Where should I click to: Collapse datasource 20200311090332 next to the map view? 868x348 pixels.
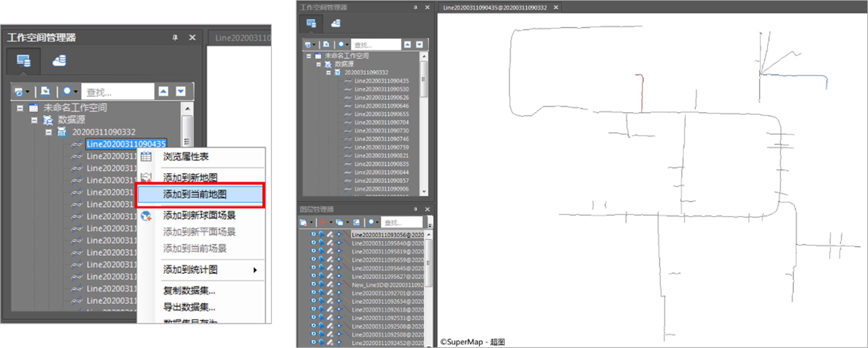(328, 73)
